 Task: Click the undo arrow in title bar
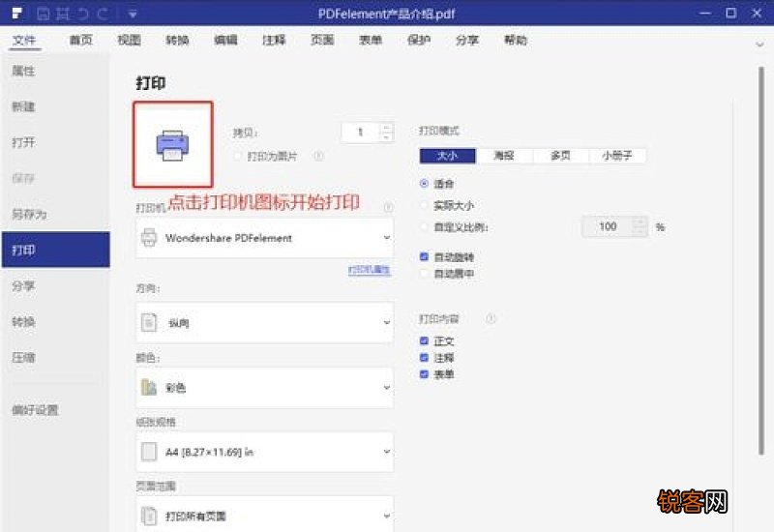83,14
